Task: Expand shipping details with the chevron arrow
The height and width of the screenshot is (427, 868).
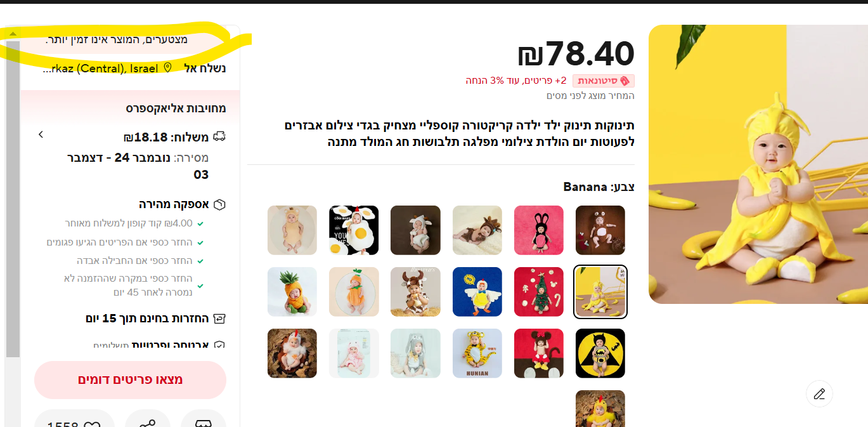Action: click(x=41, y=135)
